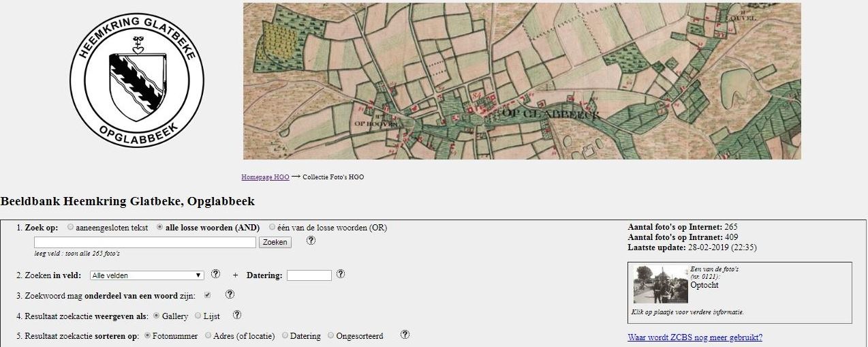Screen dimensions: 868x347
Task: Click the Aantal foto's op Intranet: 409 text
Action: [x=683, y=237]
